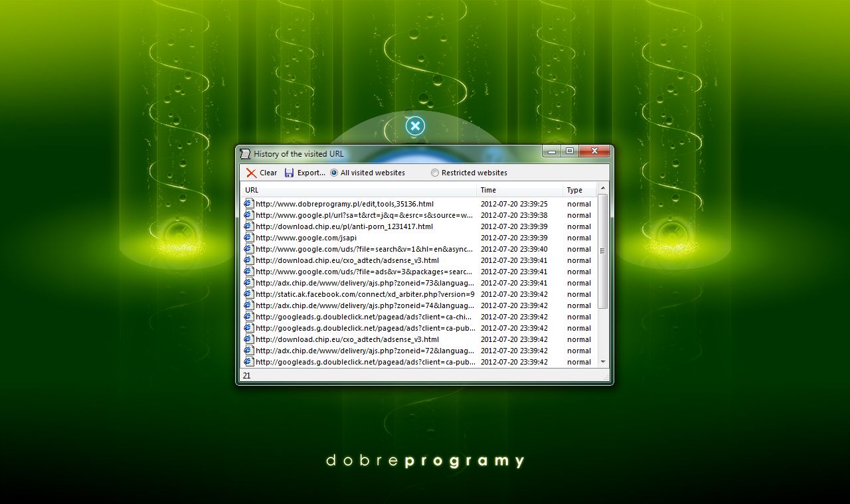850x504 pixels.
Task: Sort the list by the Time column header
Action: (x=520, y=190)
